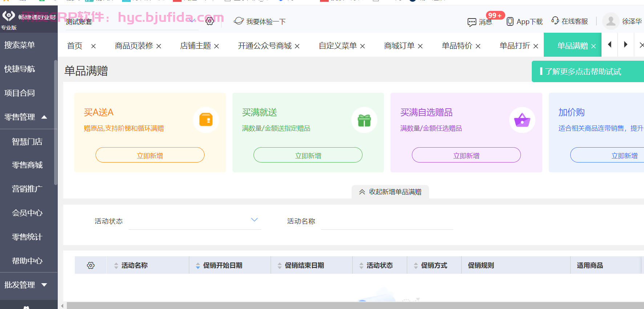
Task: Open 零售统计 in the sidebar
Action: tap(27, 237)
